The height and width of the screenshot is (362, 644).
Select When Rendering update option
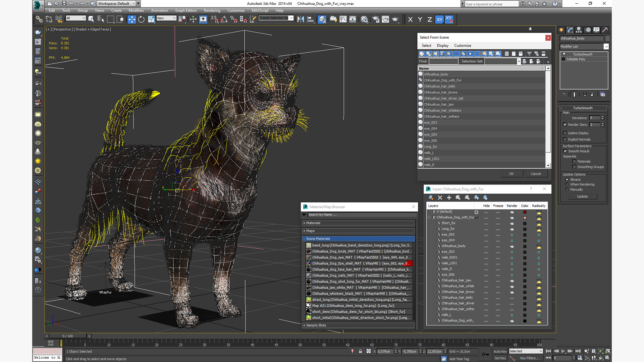[567, 184]
